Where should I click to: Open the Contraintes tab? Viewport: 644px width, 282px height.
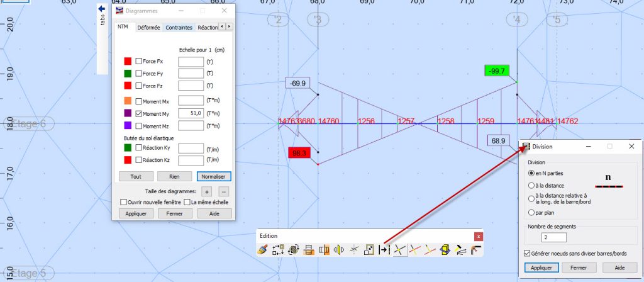pos(179,28)
